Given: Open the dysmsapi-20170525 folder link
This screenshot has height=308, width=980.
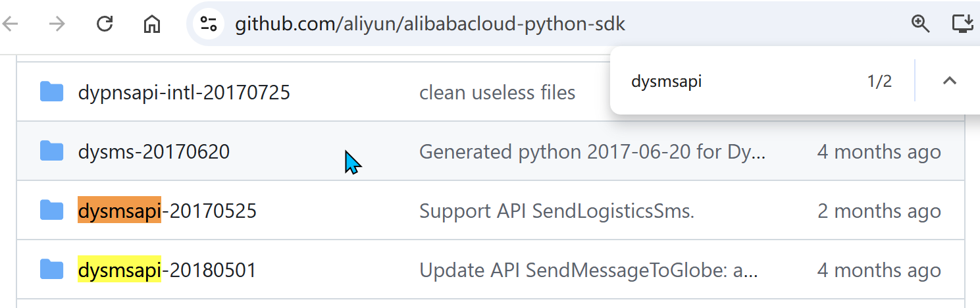Looking at the screenshot, I should point(167,211).
